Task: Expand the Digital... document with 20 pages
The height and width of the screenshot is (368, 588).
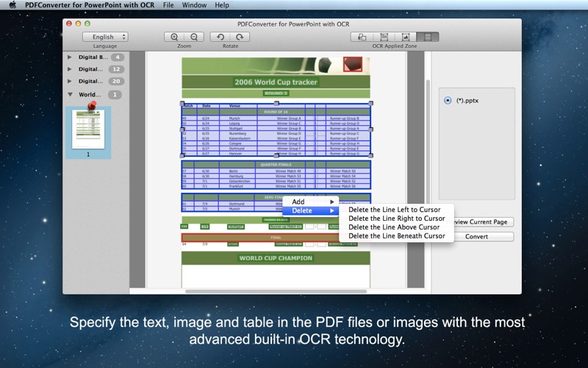Action: [x=69, y=81]
